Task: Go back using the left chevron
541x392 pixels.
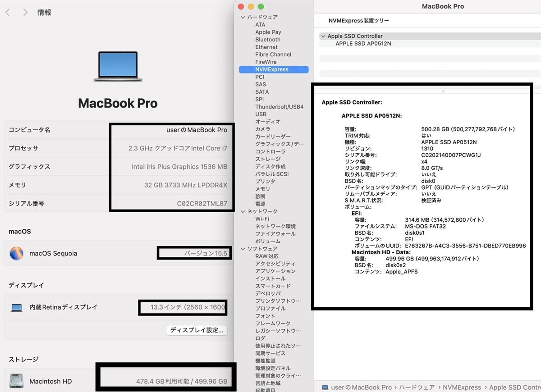Action: [8, 13]
